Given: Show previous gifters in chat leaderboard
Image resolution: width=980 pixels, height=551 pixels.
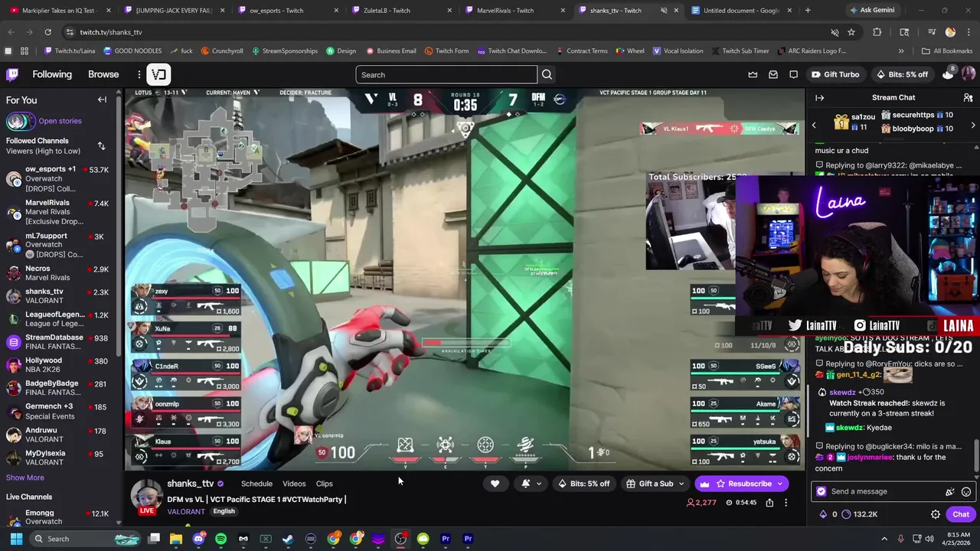Looking at the screenshot, I should point(814,125).
